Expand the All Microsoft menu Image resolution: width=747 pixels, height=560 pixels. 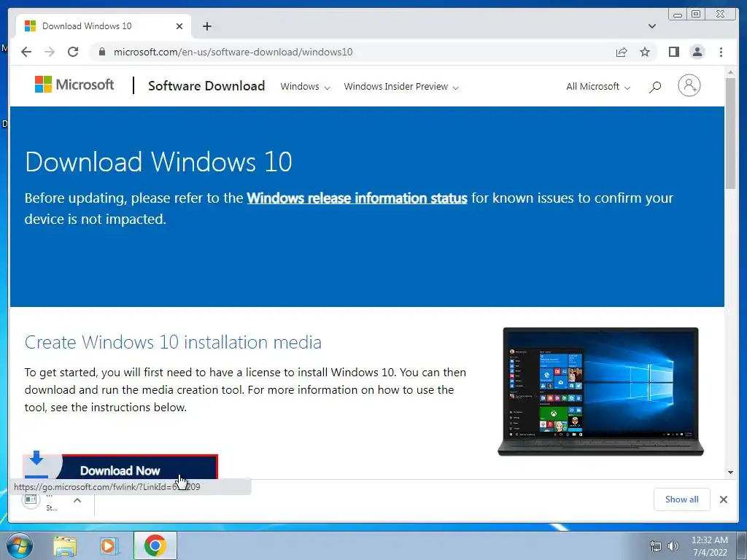[598, 87]
